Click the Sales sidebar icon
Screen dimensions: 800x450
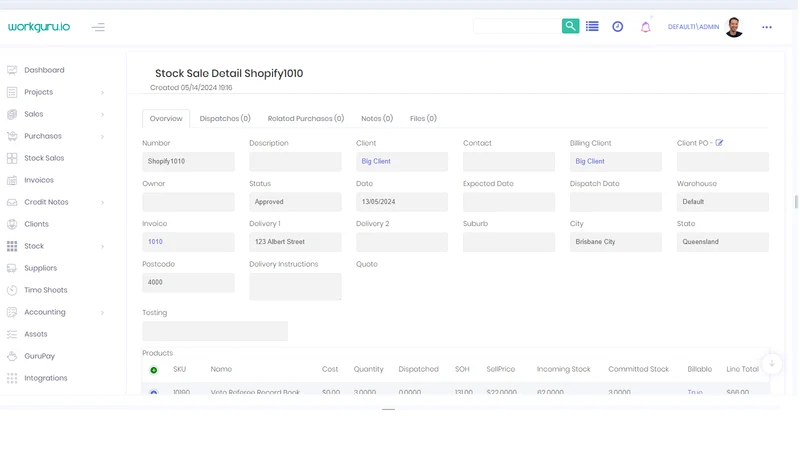[12, 114]
